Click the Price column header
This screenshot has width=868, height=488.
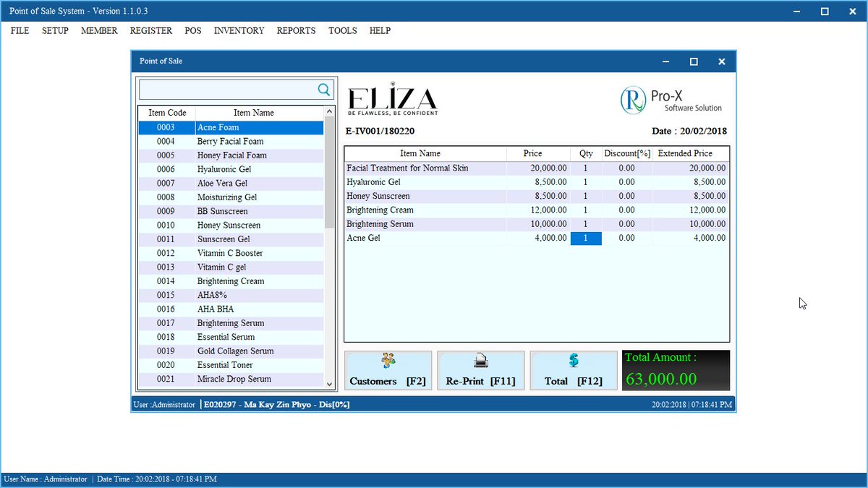click(533, 153)
